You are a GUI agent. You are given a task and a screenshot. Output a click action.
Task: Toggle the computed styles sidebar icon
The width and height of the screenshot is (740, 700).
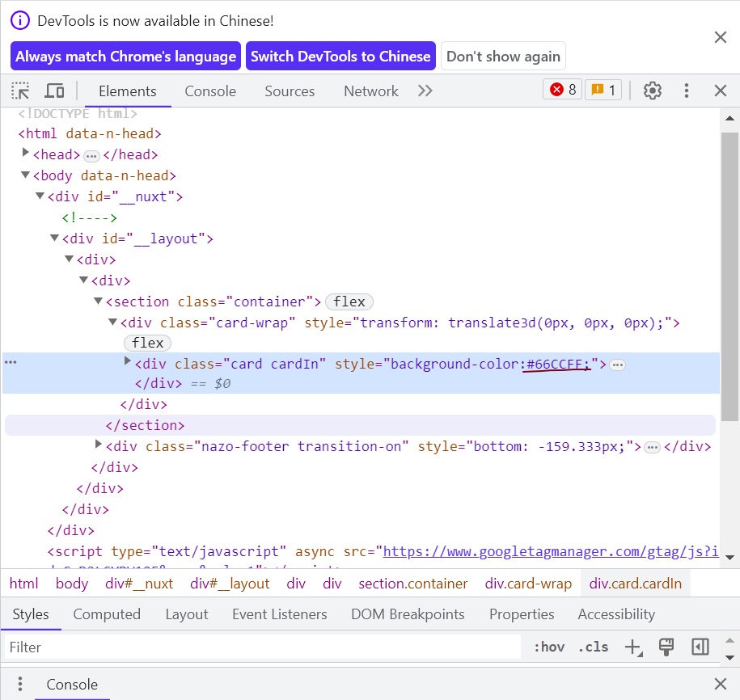700,647
